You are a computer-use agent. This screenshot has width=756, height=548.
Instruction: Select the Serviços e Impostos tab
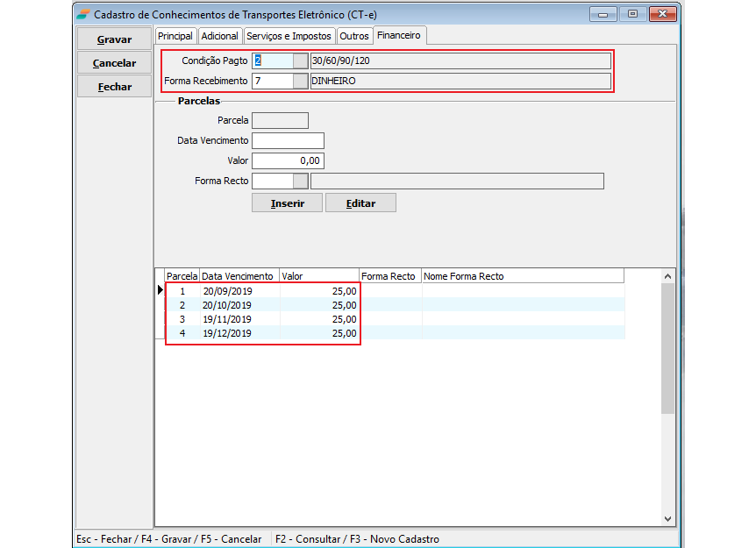coord(289,36)
